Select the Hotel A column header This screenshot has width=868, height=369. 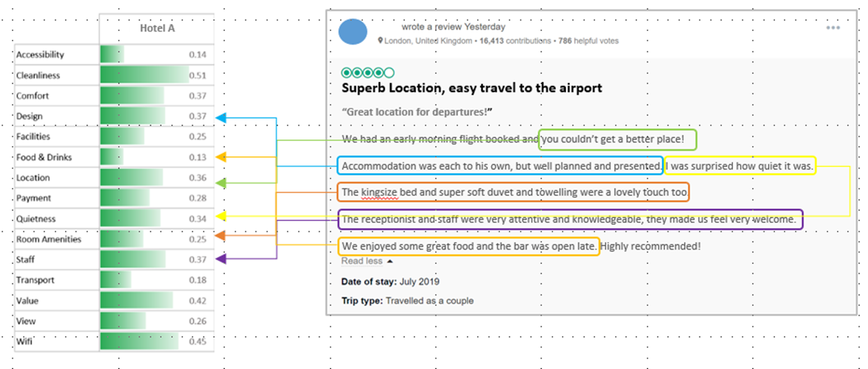[x=157, y=28]
